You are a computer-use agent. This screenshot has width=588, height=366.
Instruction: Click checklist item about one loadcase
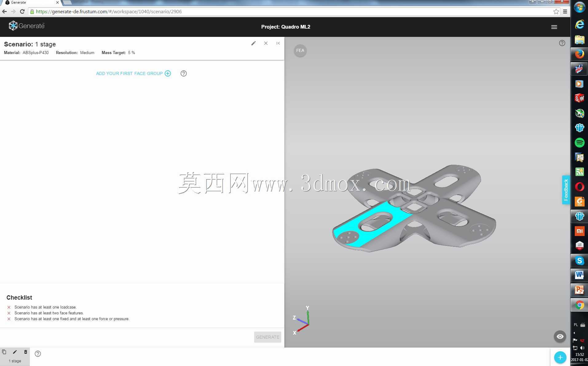click(45, 307)
